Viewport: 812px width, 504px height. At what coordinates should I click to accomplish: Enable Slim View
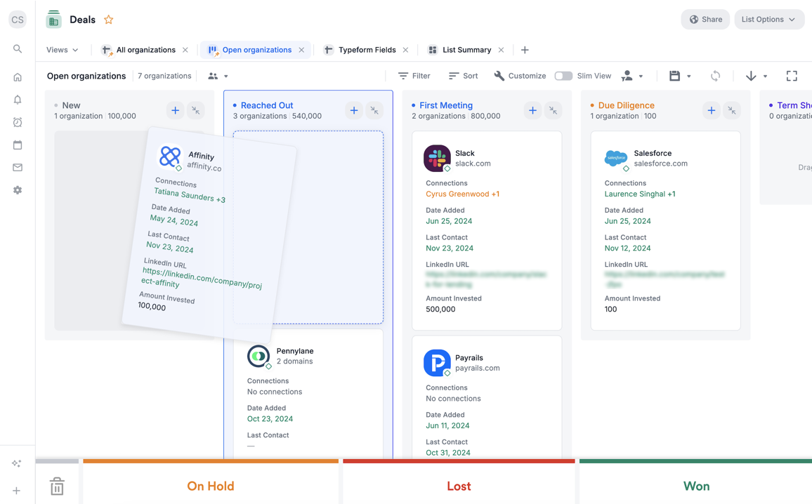point(563,75)
